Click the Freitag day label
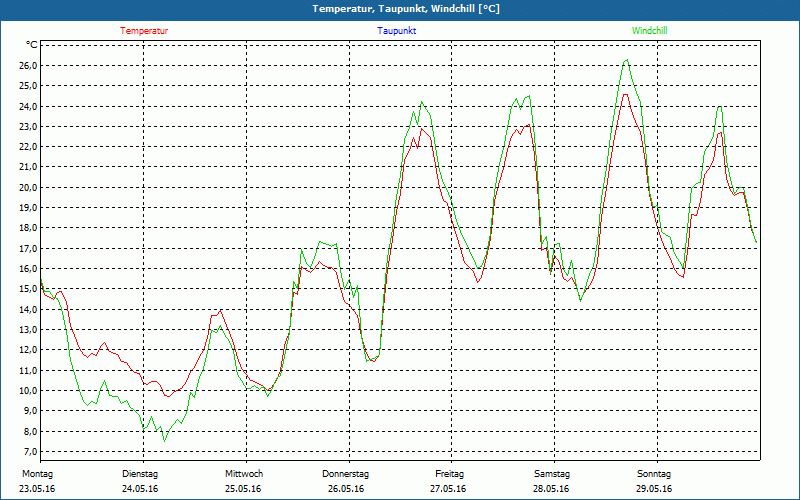 pos(449,474)
